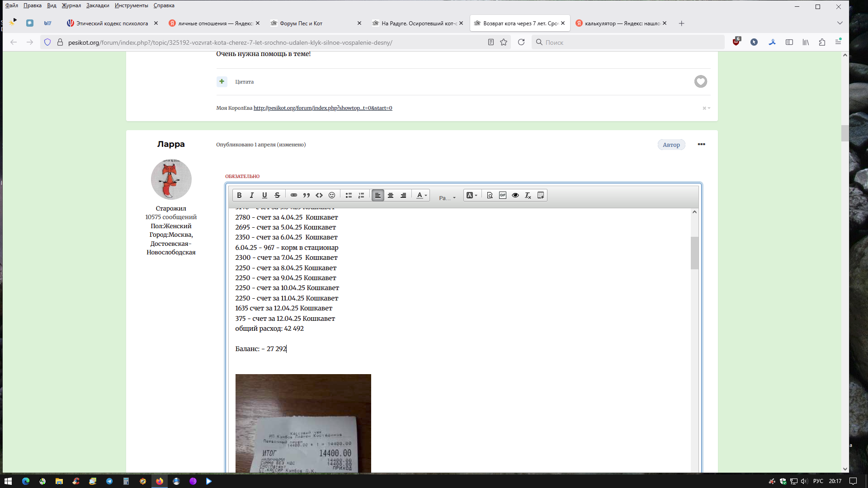This screenshot has width=868, height=488.
Task: Toggle italic formatting in editor
Action: [x=252, y=195]
